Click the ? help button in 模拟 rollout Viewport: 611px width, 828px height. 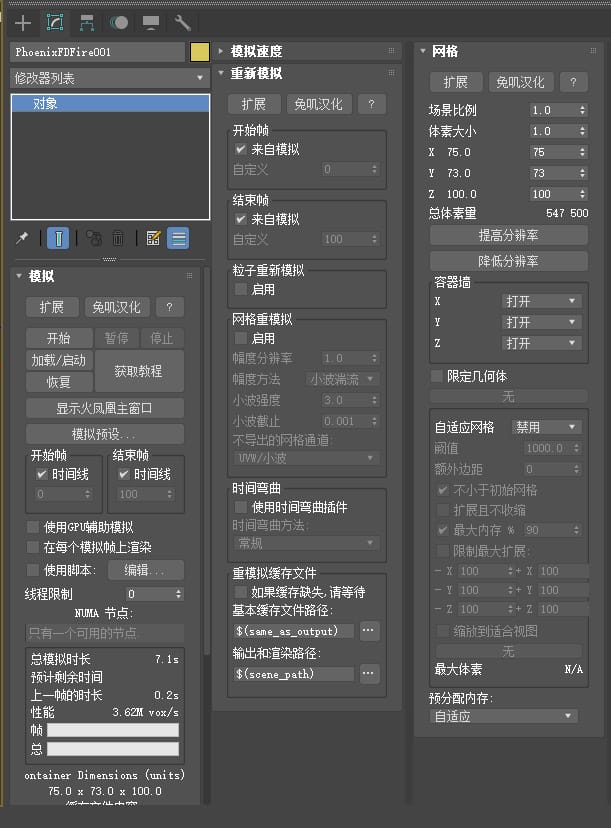point(170,307)
